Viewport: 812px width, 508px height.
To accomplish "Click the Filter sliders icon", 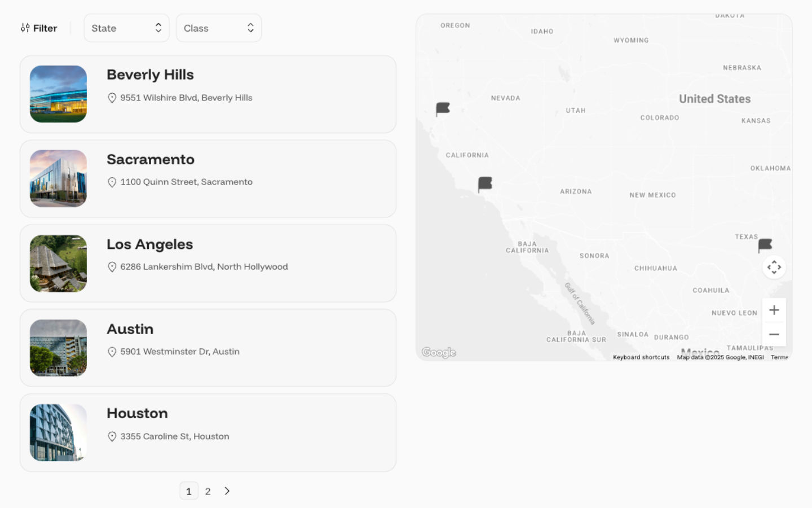I will coord(25,28).
